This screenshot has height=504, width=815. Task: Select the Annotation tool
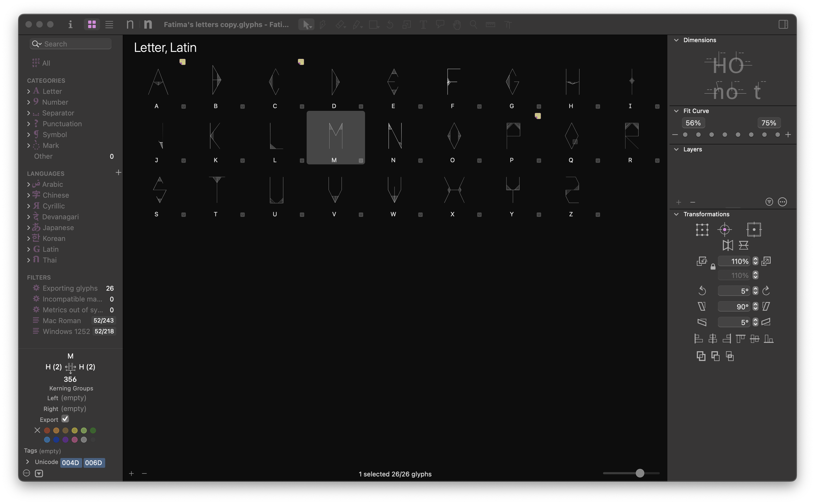point(440,24)
